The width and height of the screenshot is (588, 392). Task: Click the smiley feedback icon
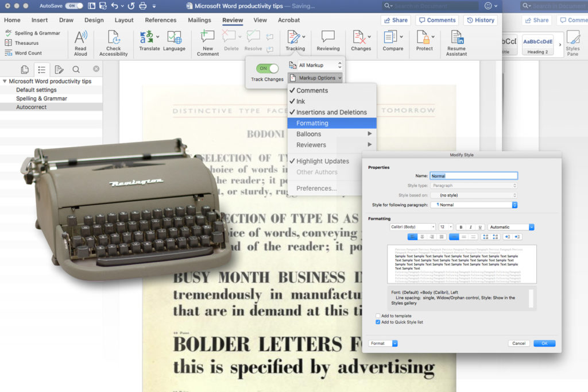(x=488, y=6)
